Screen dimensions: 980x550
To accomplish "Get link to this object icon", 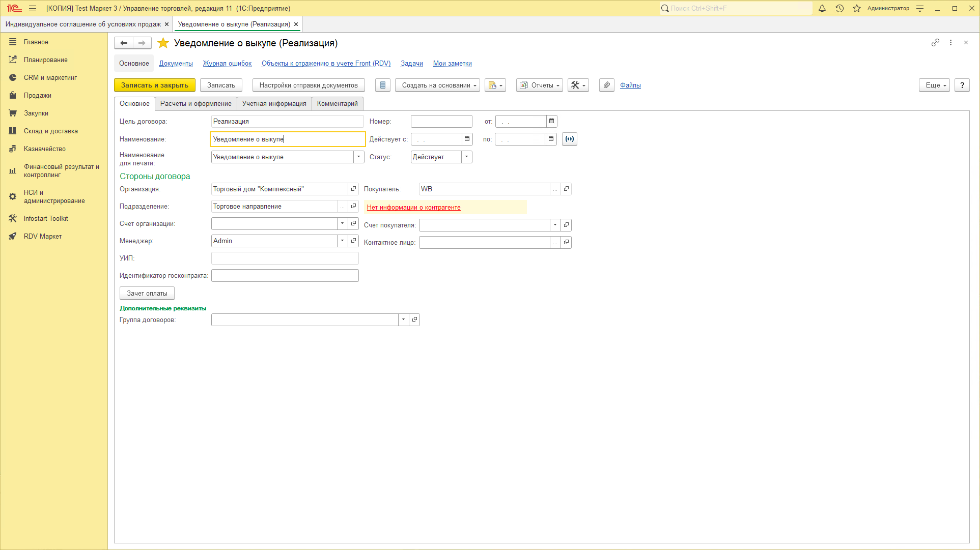I will (935, 43).
